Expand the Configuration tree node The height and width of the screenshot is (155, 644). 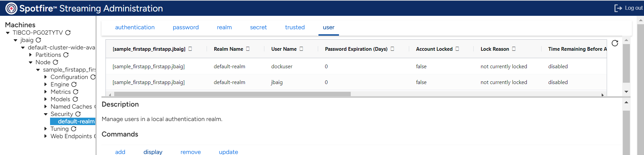tap(46, 77)
